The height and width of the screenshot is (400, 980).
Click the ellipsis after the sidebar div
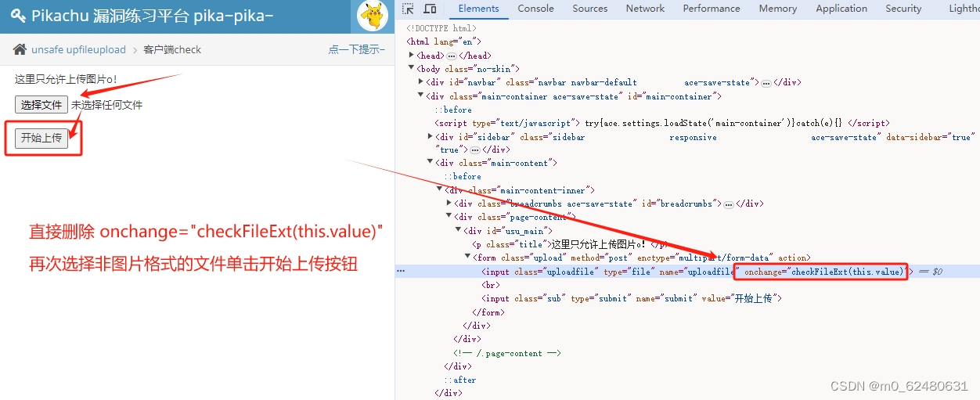click(x=474, y=150)
